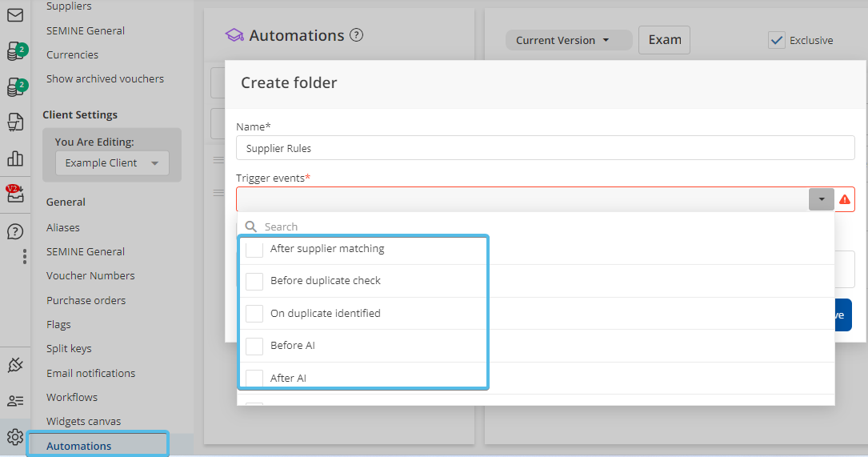The height and width of the screenshot is (457, 868).
Task: Click the help icon beside Automations title
Action: [357, 35]
